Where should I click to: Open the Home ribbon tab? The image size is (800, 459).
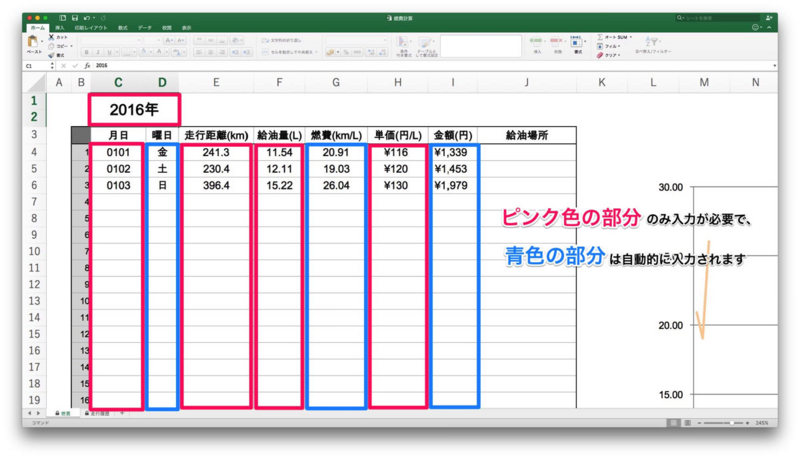(x=37, y=28)
